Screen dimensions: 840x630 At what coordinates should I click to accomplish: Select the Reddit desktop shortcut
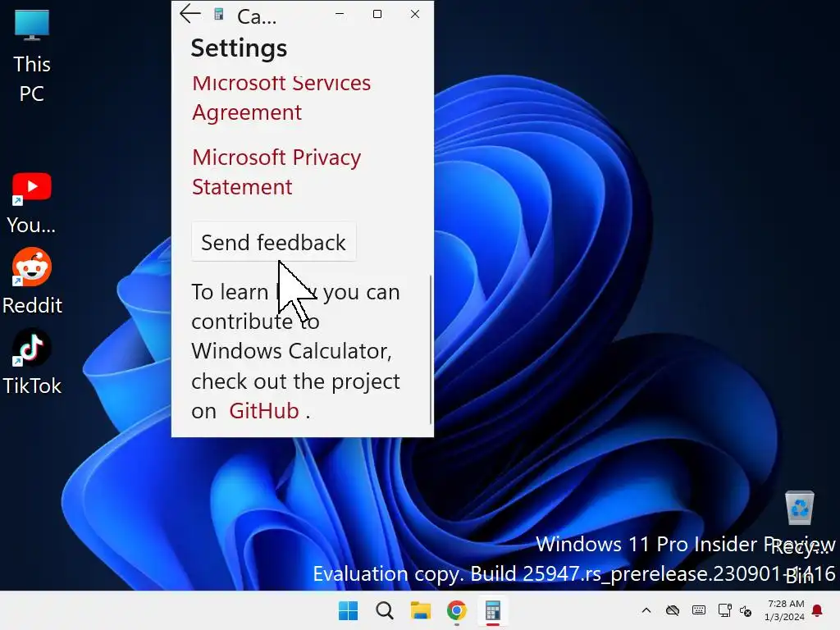point(32,281)
